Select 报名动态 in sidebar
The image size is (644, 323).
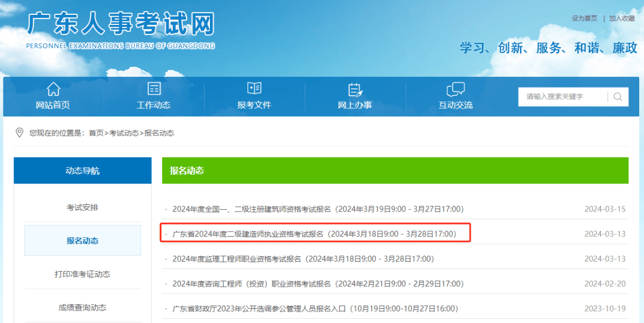82,241
